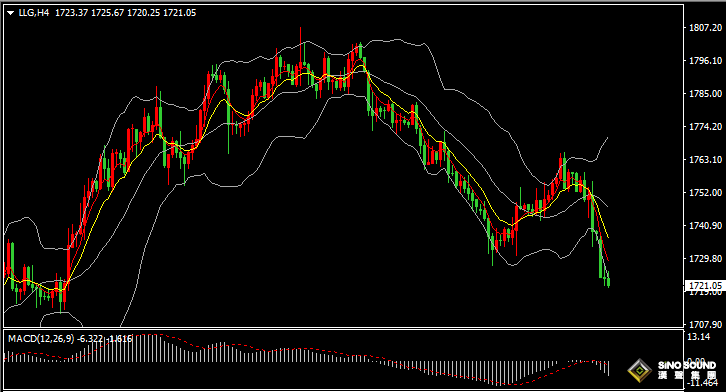
Task: Click the high price value 1725.67
Action: point(107,13)
